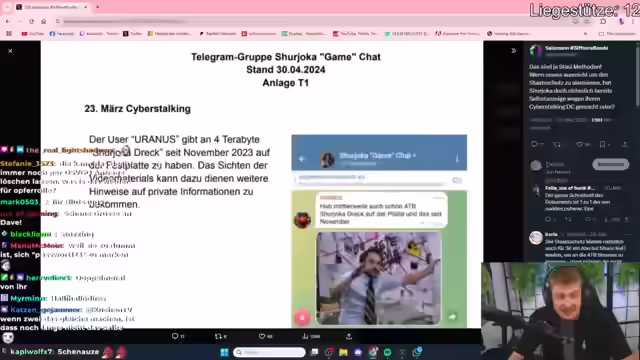Open the YouTube bookmark

(x=33, y=33)
